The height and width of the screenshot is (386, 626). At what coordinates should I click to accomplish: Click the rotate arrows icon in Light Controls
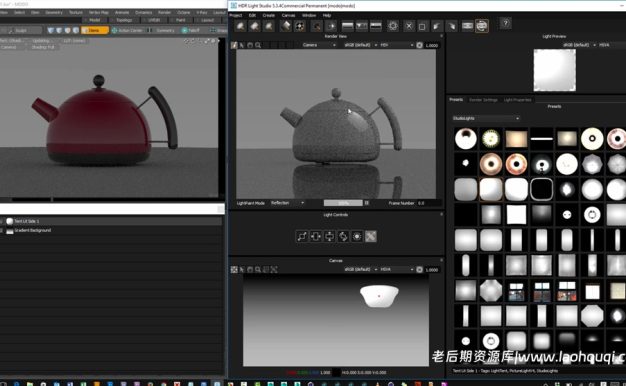[x=343, y=236]
